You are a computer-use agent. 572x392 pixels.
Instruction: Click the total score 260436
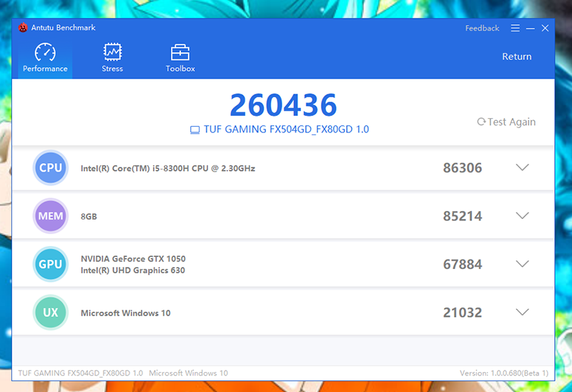pyautogui.click(x=283, y=105)
